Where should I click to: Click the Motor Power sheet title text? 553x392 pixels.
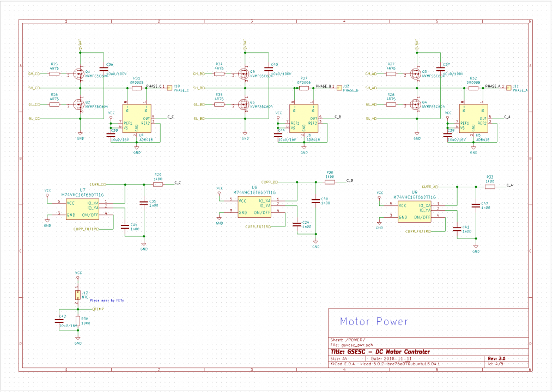coord(374,322)
